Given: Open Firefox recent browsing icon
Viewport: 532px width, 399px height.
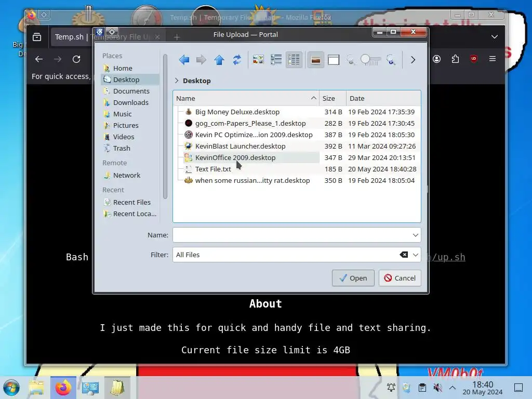Looking at the screenshot, I should click(37, 37).
